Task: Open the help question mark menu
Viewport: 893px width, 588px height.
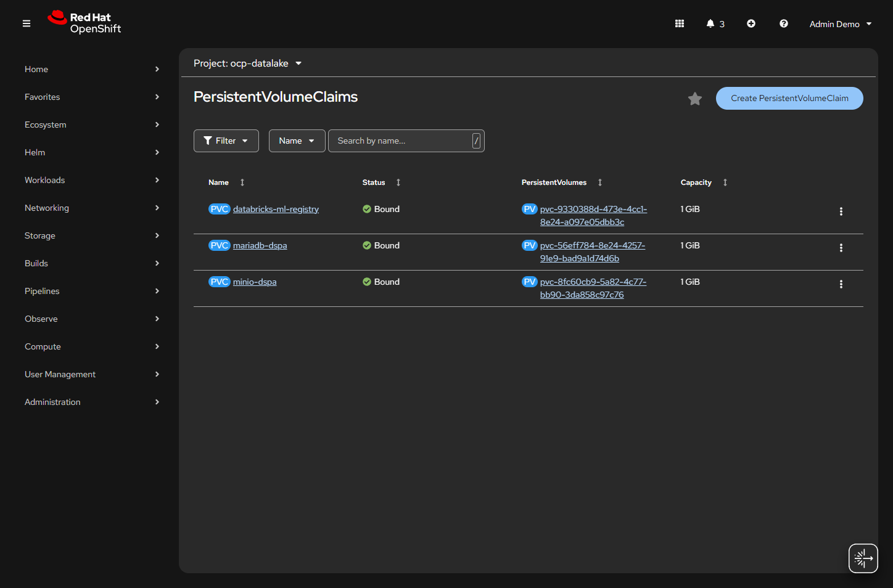Action: click(x=784, y=23)
